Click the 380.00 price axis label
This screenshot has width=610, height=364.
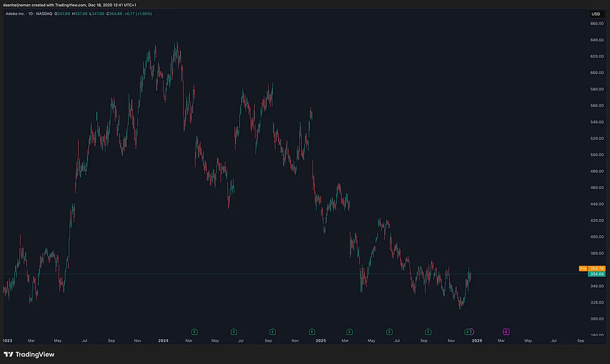pyautogui.click(x=597, y=253)
